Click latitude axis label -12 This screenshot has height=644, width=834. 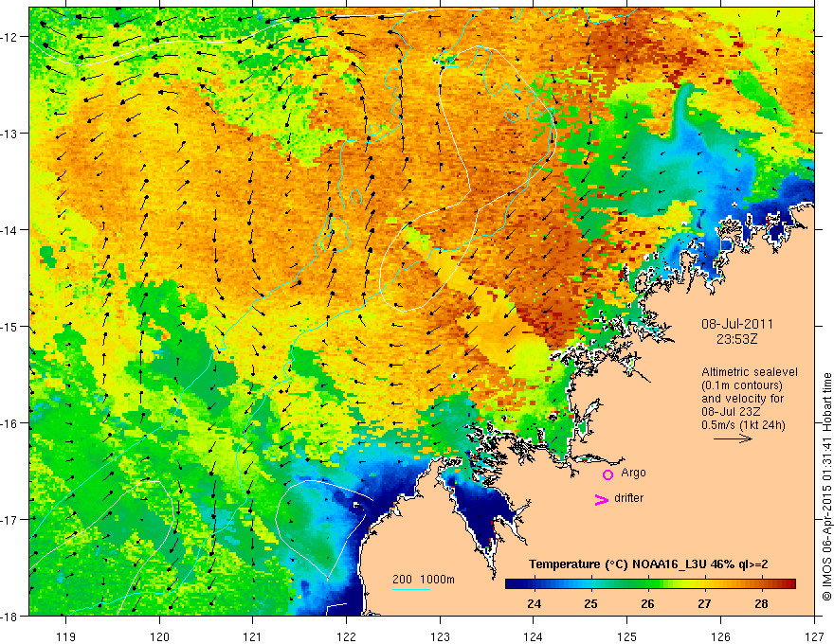tap(10, 37)
